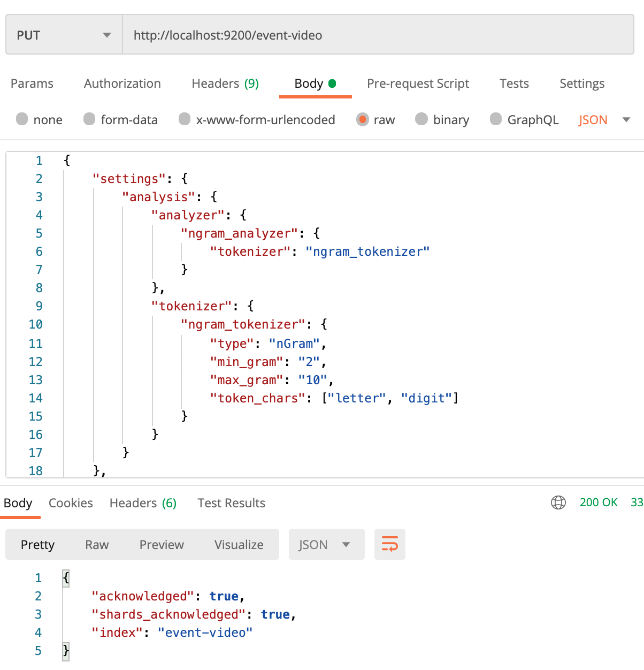Click line number 10 in request editor
Viewport: 644px width, 670px height.
tap(36, 324)
